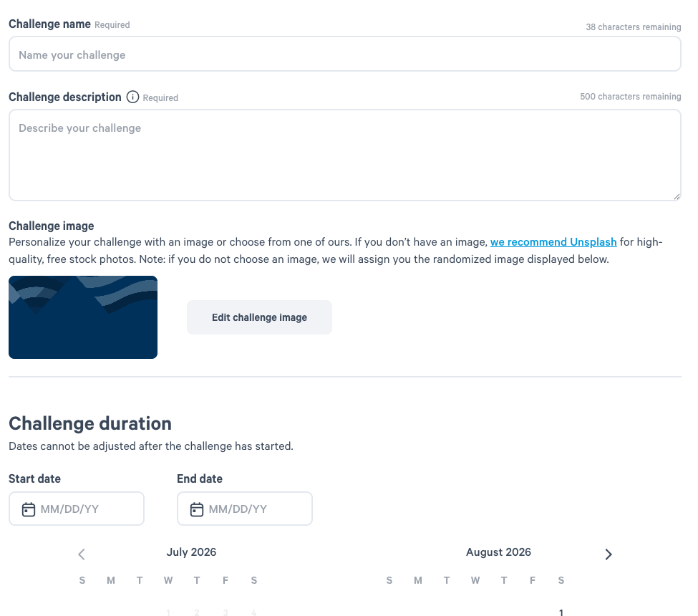The height and width of the screenshot is (616, 698).
Task: Click the Start date calendar icon
Action: coord(29,509)
